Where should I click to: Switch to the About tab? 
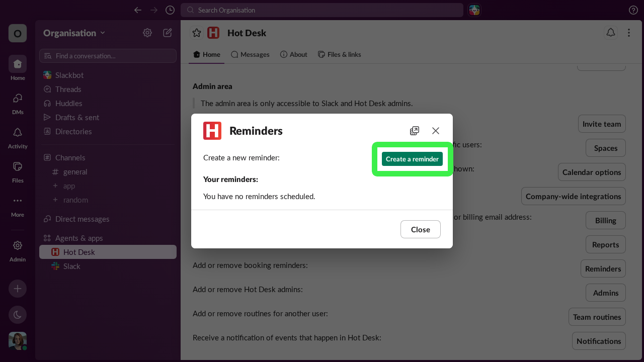coord(293,54)
